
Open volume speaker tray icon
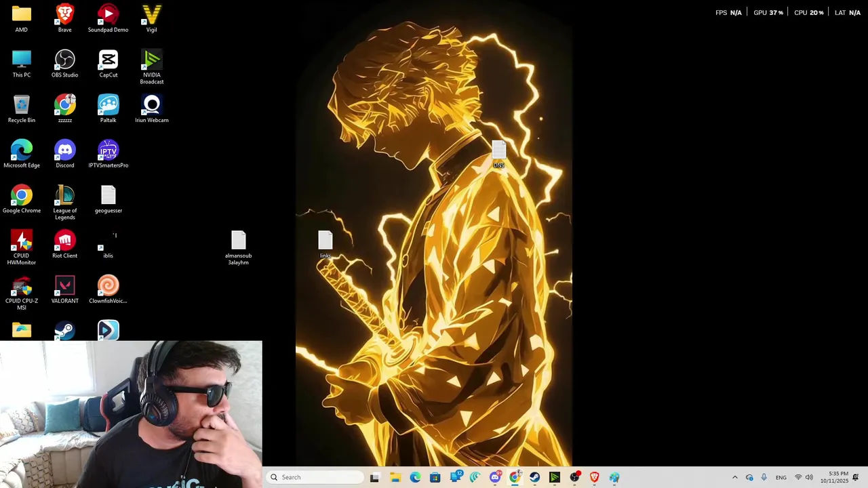[x=809, y=477]
